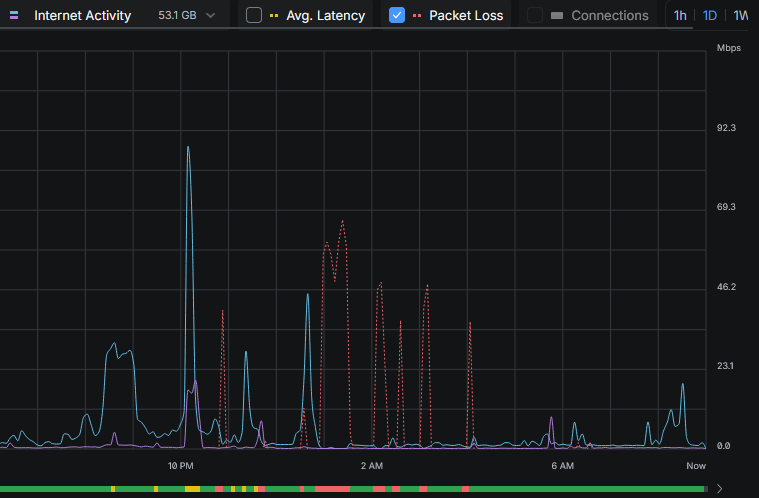Click the Internet Activity title
The height and width of the screenshot is (498, 759).
pyautogui.click(x=83, y=15)
